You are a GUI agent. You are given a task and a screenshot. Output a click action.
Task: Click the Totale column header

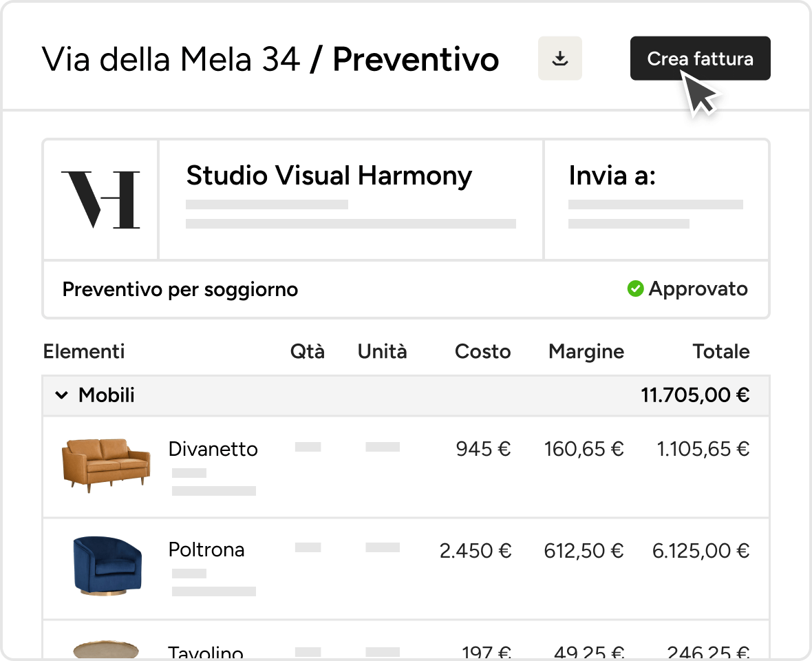pyautogui.click(x=721, y=351)
